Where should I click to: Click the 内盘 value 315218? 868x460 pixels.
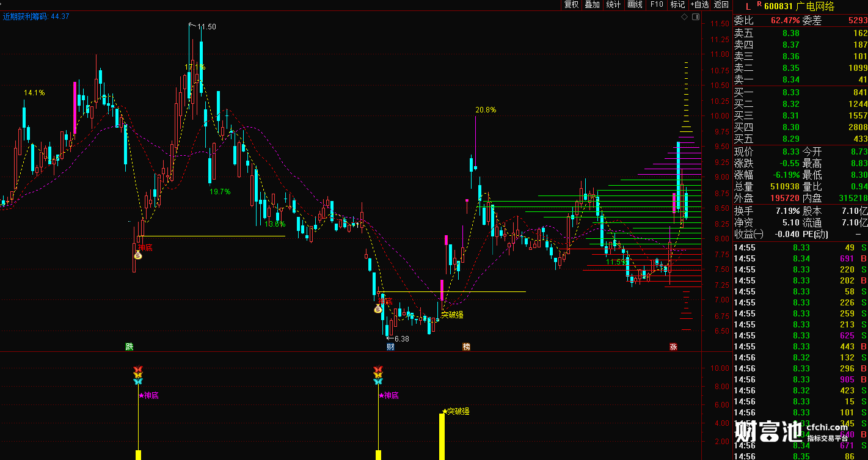pos(853,198)
